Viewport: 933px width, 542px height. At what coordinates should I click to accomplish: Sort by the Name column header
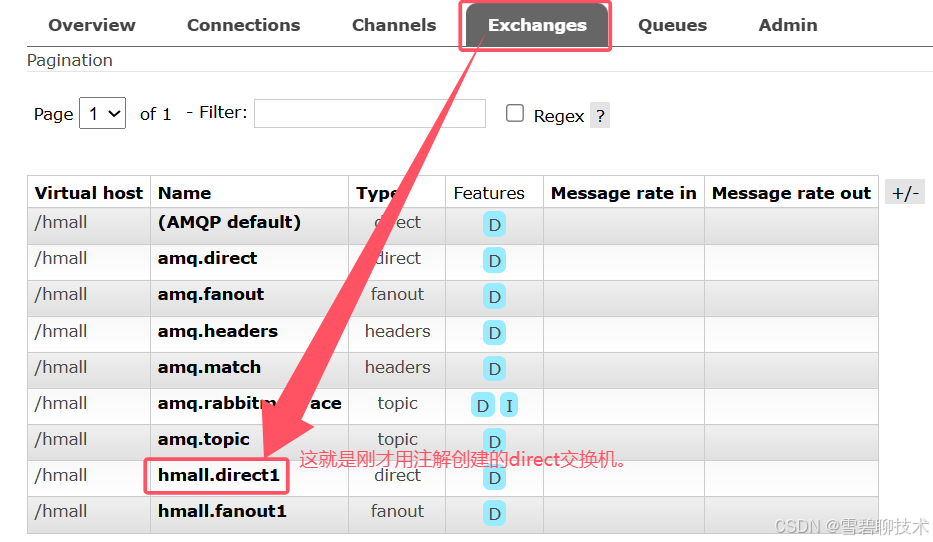[184, 193]
